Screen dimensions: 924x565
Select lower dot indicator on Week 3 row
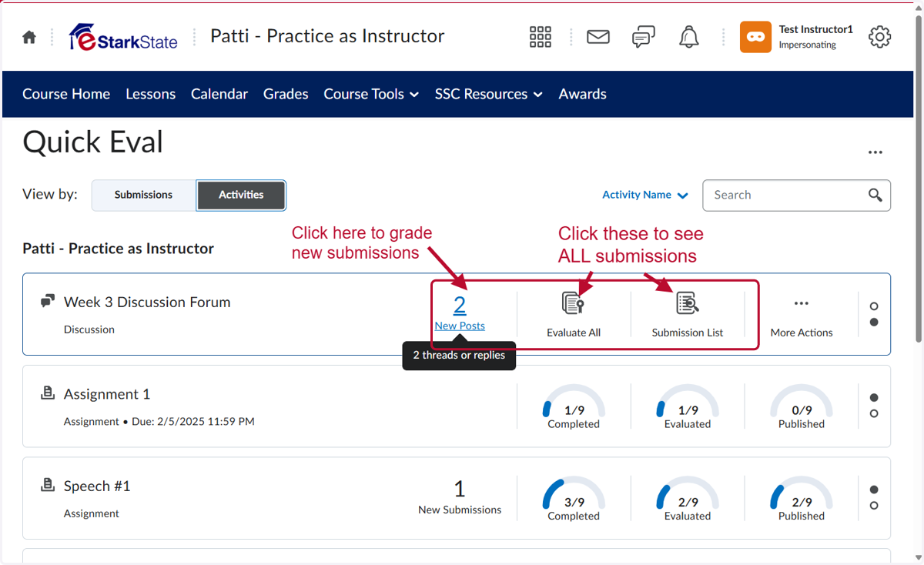(874, 322)
